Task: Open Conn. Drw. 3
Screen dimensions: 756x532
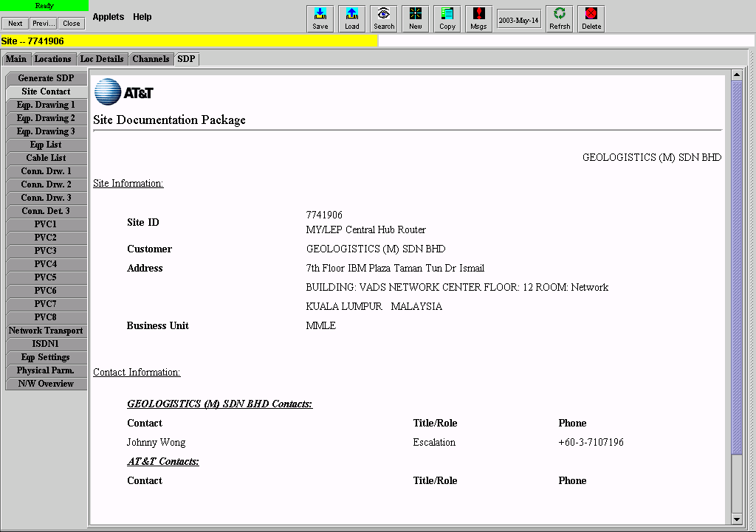Action: (47, 198)
